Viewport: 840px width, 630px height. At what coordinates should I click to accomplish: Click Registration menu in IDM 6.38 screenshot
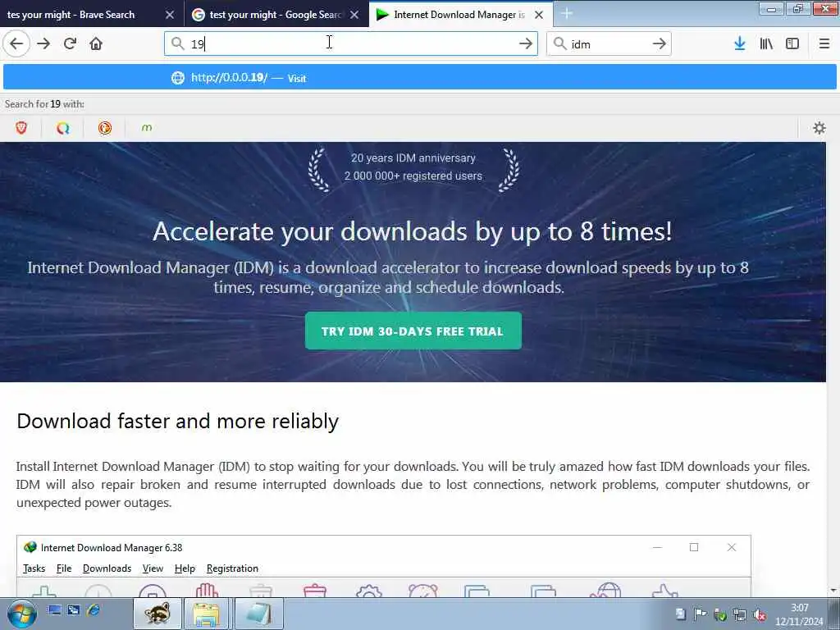(x=232, y=568)
